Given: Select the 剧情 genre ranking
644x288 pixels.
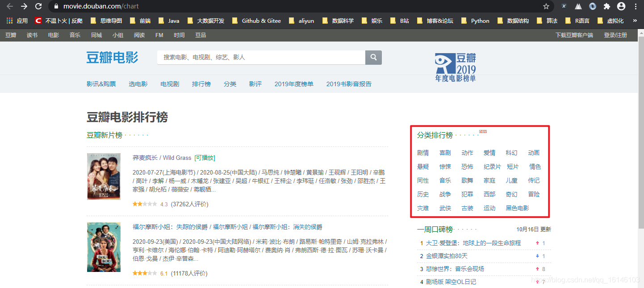Looking at the screenshot, I should click(423, 153).
